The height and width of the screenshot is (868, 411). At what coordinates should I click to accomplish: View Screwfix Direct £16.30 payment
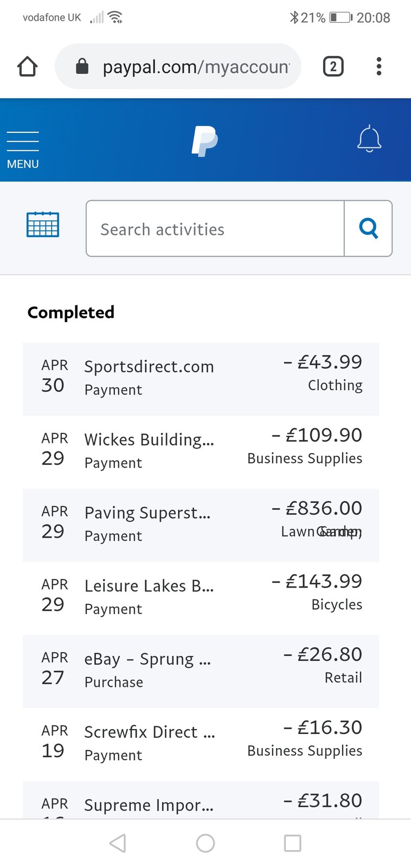[x=201, y=744]
